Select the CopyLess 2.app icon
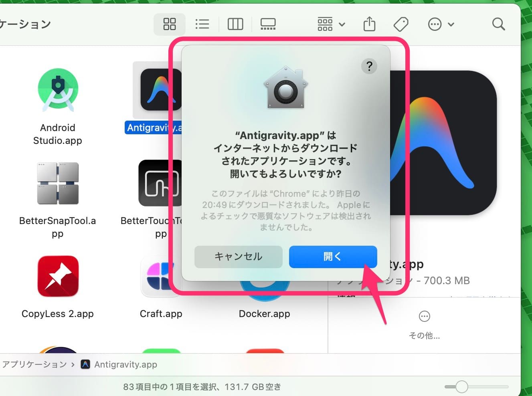Image resolution: width=532 pixels, height=396 pixels. tap(57, 276)
